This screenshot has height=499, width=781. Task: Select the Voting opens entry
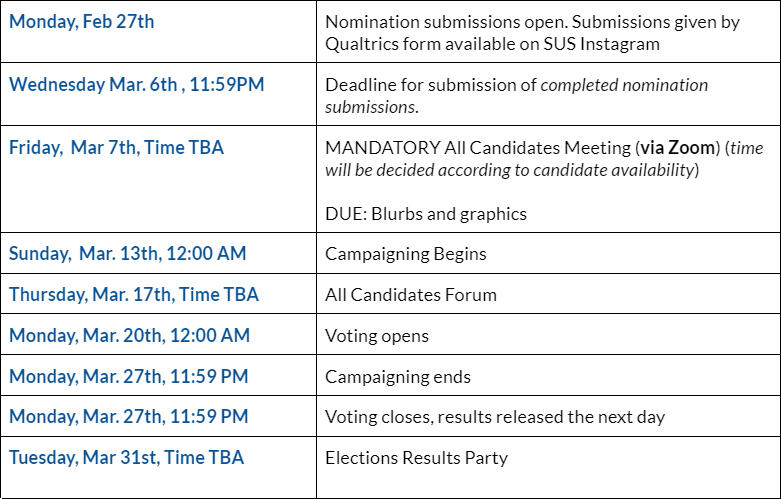point(376,336)
